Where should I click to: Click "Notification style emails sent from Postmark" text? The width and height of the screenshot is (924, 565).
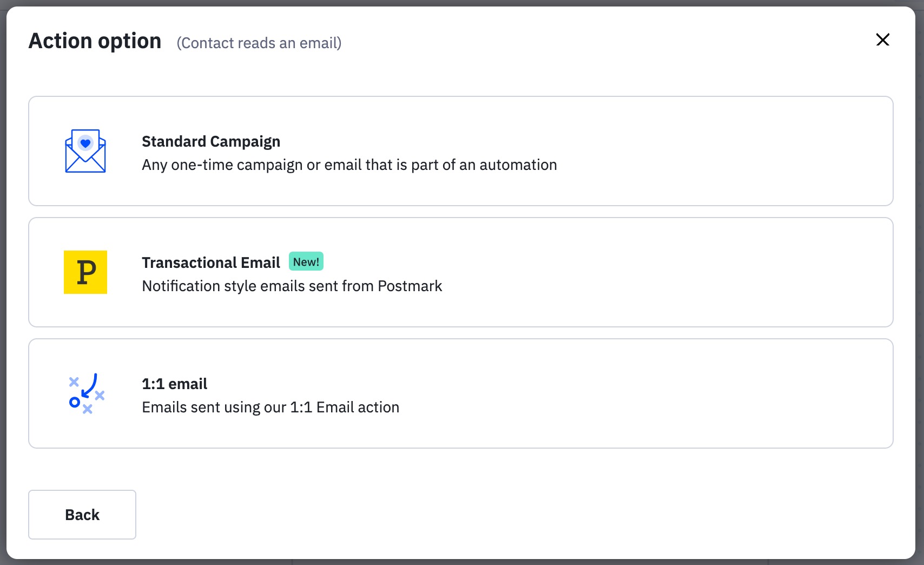click(x=292, y=286)
